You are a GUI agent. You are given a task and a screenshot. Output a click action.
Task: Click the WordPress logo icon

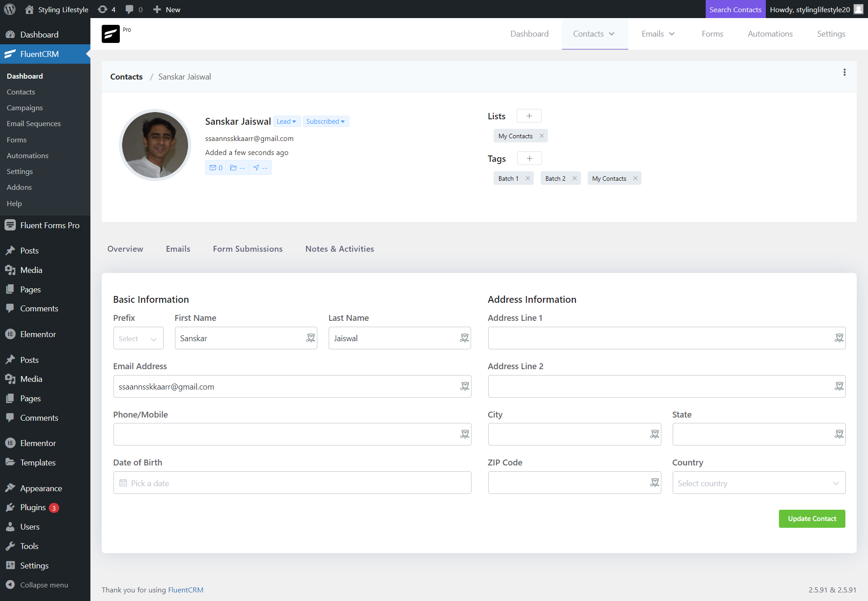coord(9,9)
